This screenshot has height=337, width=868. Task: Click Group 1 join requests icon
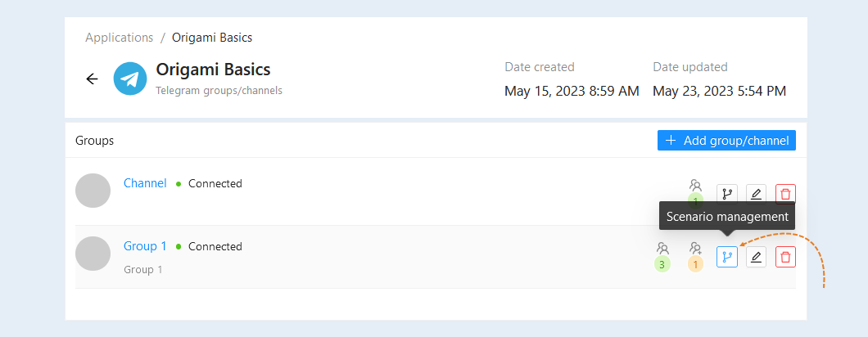(x=695, y=249)
